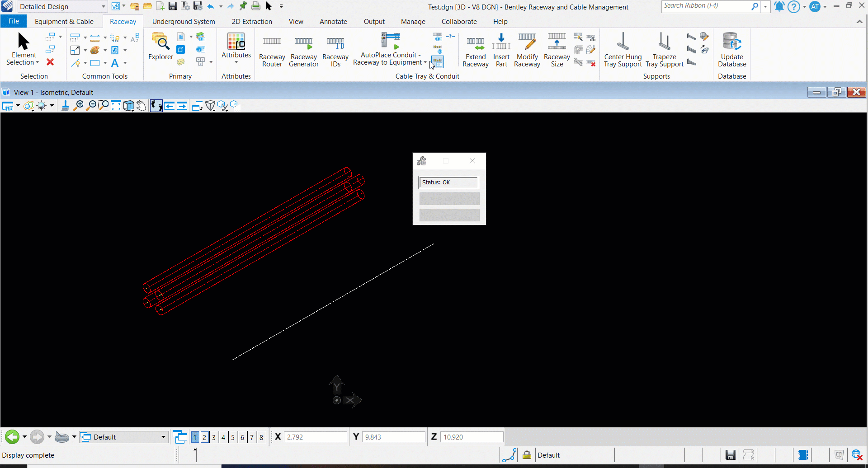The image size is (868, 468).
Task: Expand the Attributes dropdown arrow
Action: [236, 62]
